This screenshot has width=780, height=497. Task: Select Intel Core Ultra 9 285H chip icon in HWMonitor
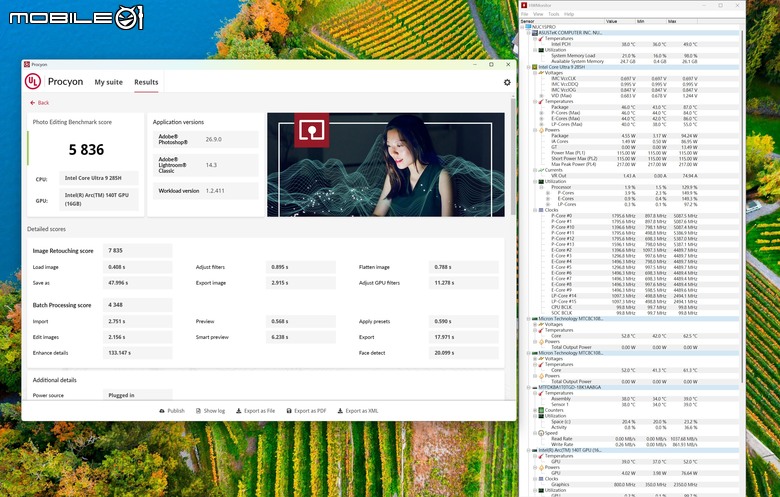535,67
